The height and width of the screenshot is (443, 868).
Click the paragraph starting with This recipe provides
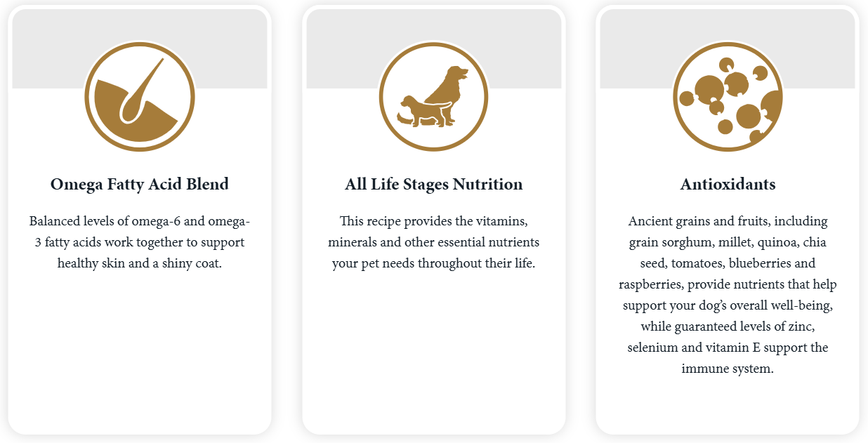434,242
